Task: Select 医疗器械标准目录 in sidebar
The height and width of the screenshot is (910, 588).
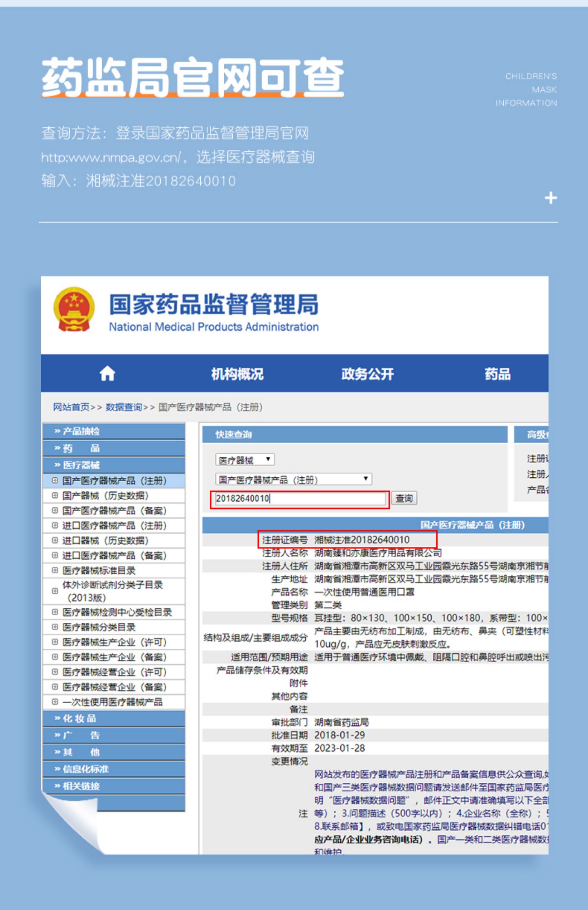Action: (x=114, y=571)
